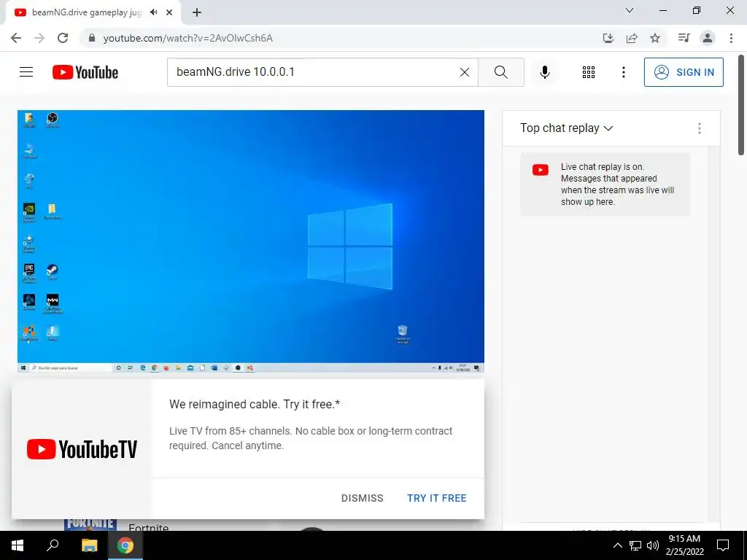Screen dimensions: 747x560
Task: Click the 'Live chat replay is on' message
Action: click(605, 184)
